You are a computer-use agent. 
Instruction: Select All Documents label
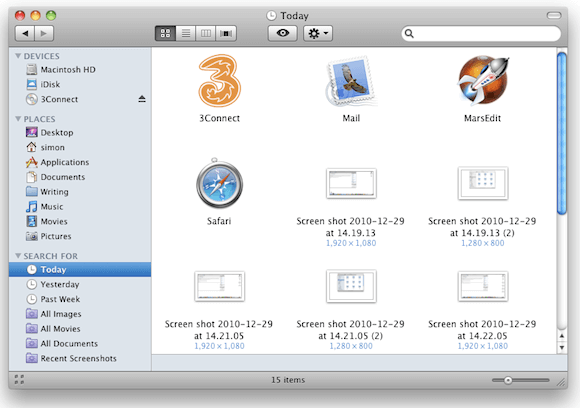69,343
